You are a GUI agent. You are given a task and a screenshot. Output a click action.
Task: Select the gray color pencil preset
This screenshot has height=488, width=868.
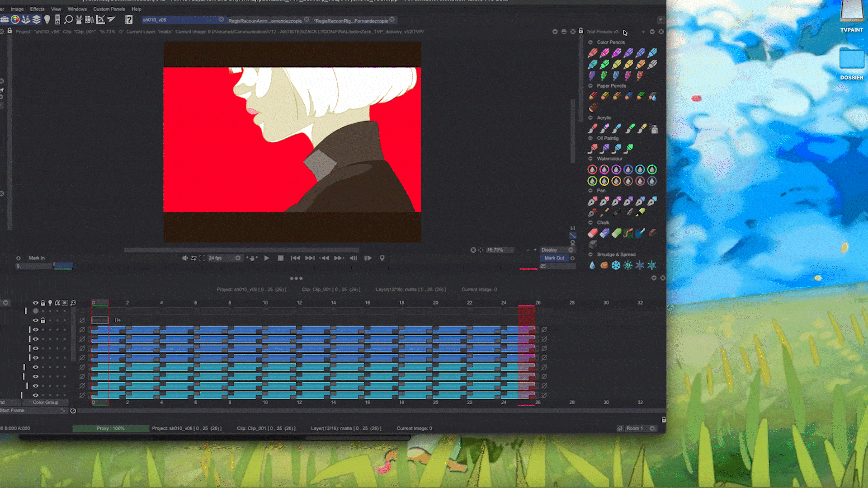point(652,64)
